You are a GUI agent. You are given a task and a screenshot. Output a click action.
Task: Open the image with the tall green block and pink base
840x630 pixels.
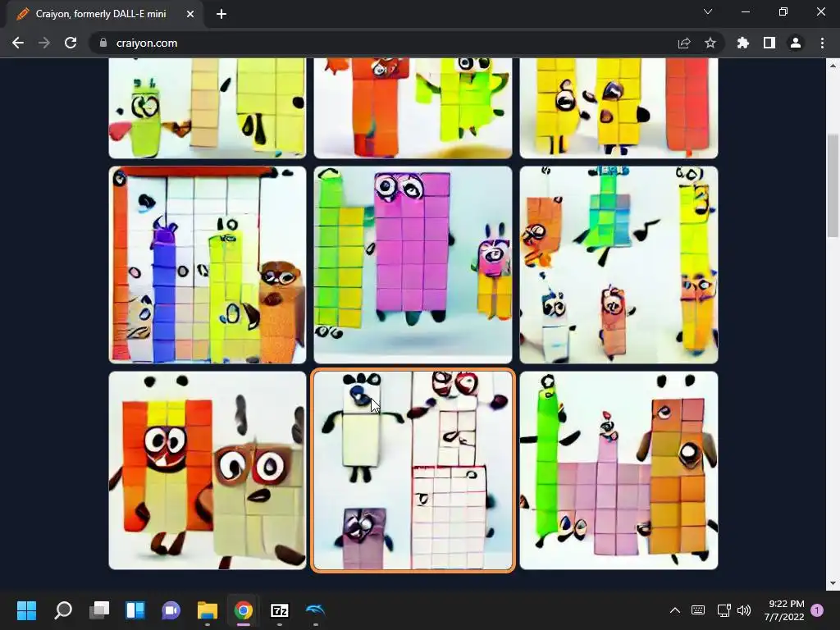pos(619,470)
